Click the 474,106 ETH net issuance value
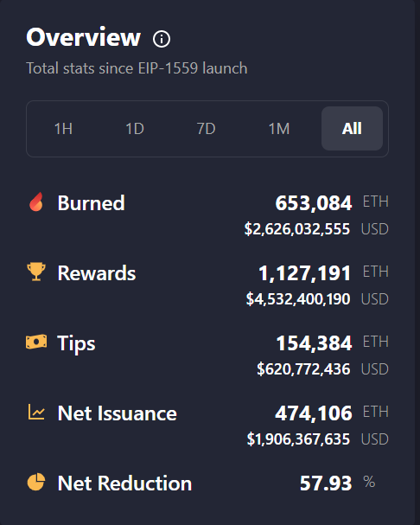The image size is (420, 525). point(314,413)
